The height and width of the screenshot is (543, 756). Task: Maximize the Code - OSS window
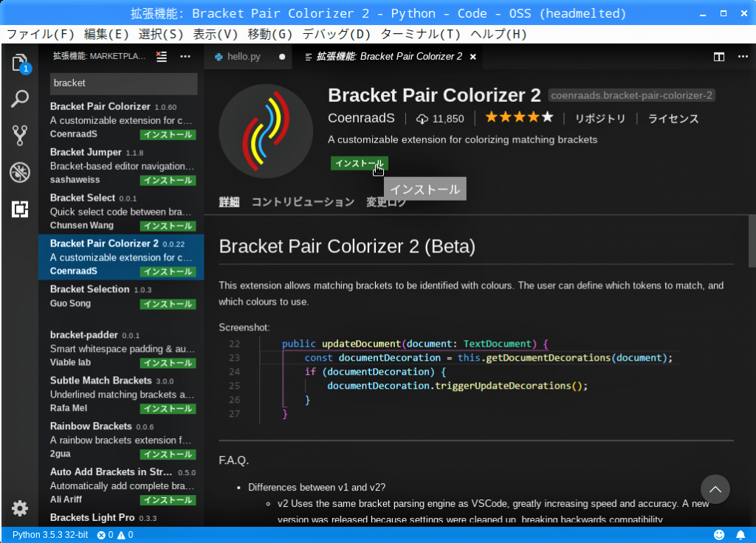pos(724,14)
